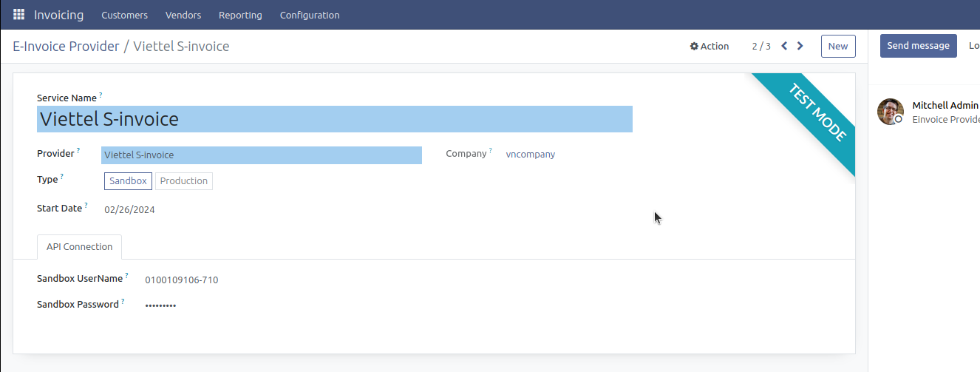This screenshot has height=372, width=980.
Task: Click help icon next to Sandbox Password
Action: (x=123, y=301)
